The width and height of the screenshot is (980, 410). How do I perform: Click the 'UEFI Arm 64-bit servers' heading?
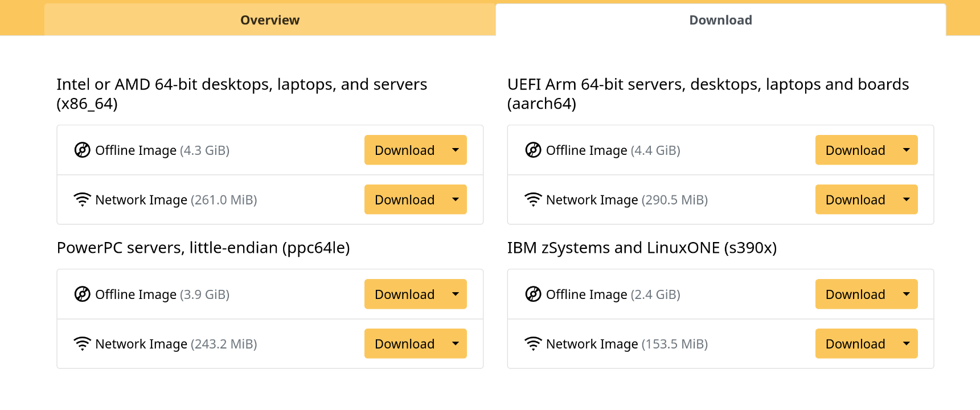click(x=708, y=94)
